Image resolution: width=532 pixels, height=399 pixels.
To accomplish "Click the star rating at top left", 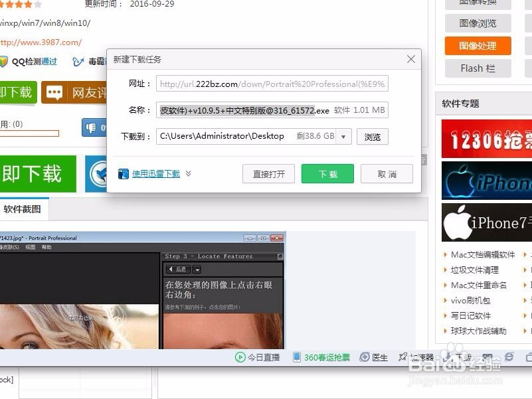I will (x=21, y=4).
